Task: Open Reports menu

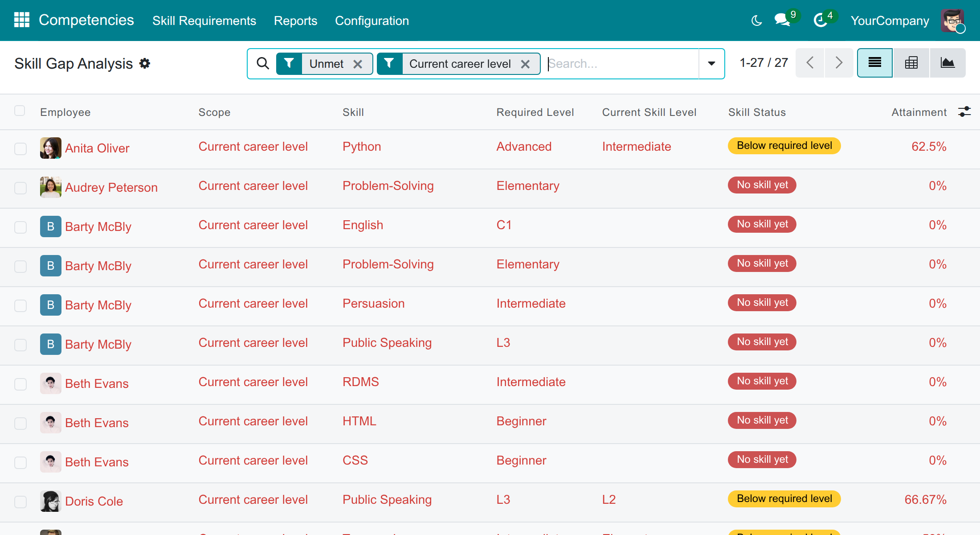Action: [295, 21]
